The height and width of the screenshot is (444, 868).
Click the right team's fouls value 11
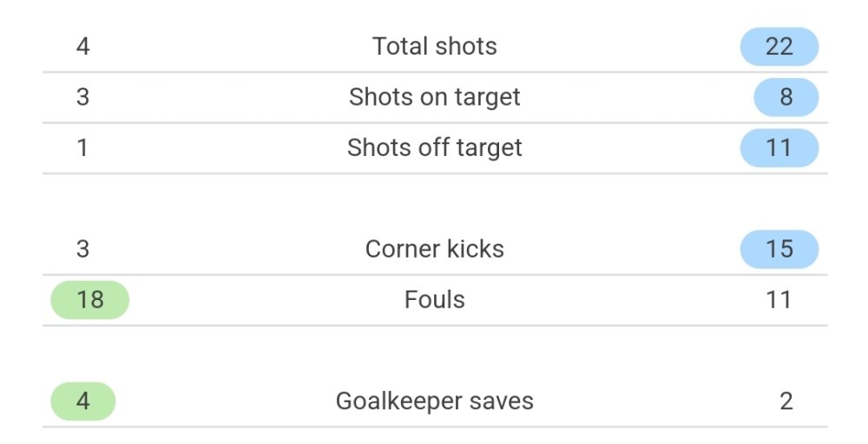tap(779, 300)
